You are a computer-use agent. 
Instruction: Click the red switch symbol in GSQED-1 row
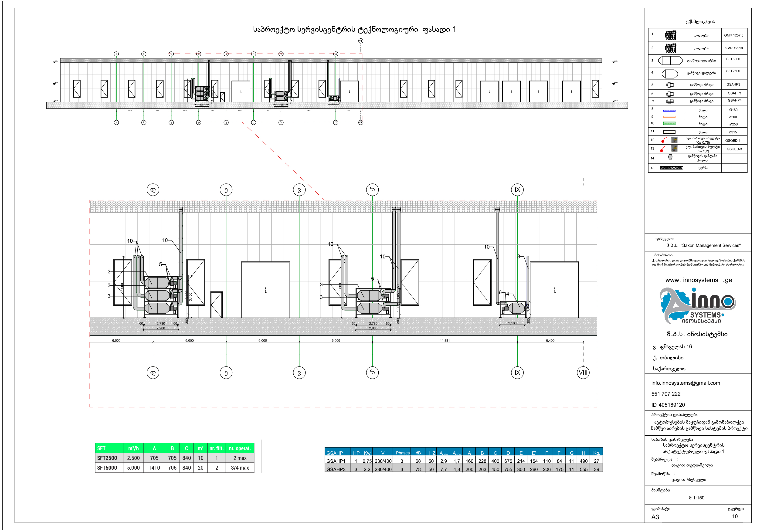click(664, 140)
